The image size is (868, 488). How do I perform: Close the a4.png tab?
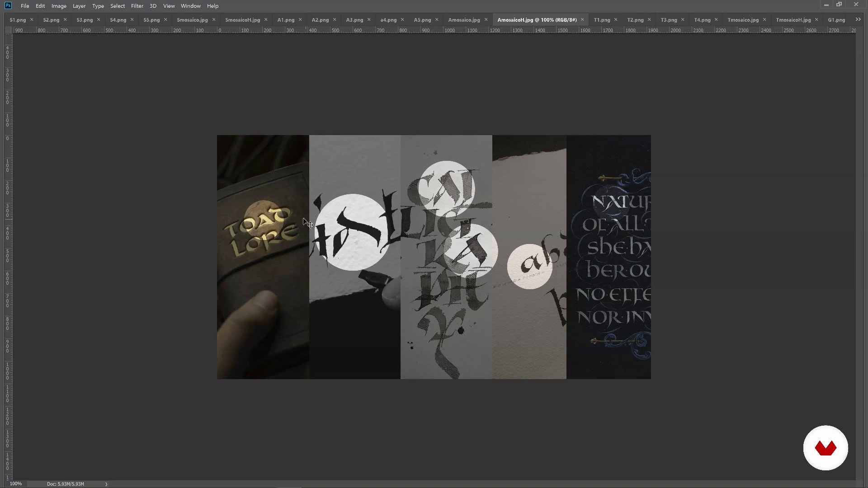pos(402,19)
